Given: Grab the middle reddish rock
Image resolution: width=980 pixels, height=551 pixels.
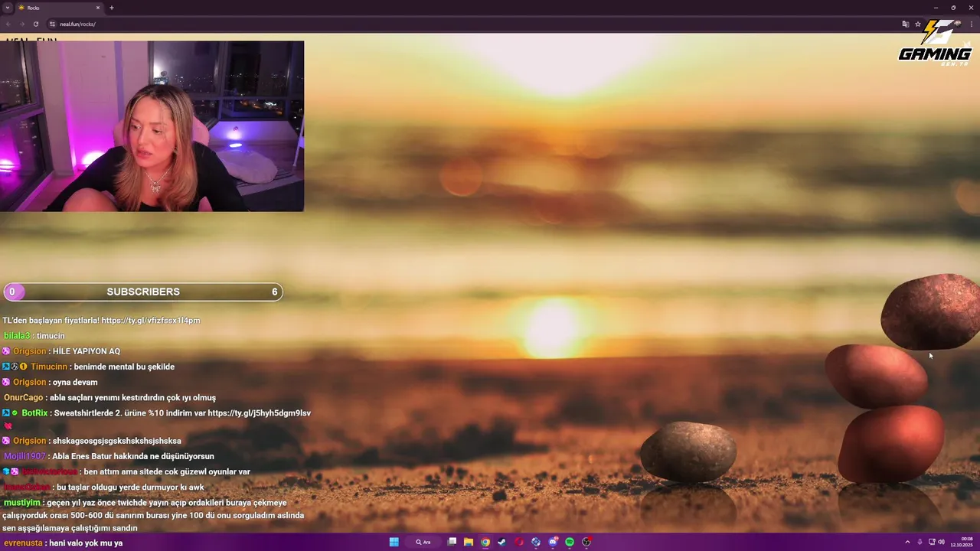Looking at the screenshot, I should coord(877,376).
